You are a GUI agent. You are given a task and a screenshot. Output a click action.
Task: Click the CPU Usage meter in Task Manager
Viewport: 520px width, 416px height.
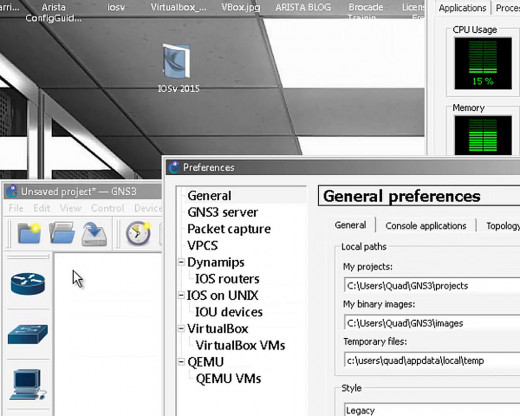pos(483,63)
